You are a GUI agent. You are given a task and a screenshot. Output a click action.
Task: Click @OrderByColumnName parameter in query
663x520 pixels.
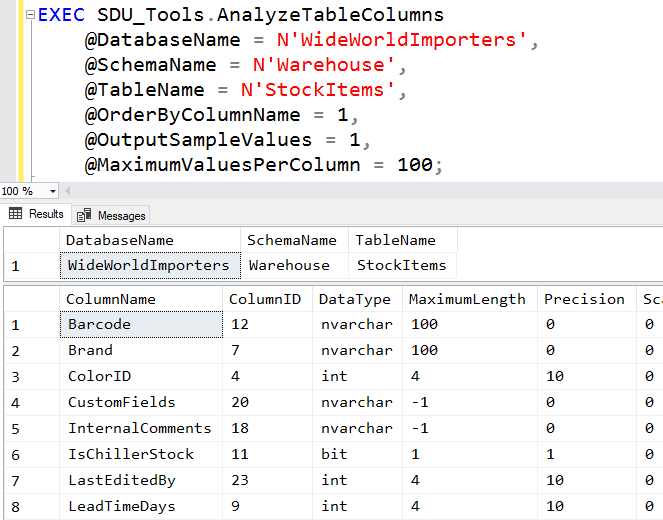tap(192, 115)
